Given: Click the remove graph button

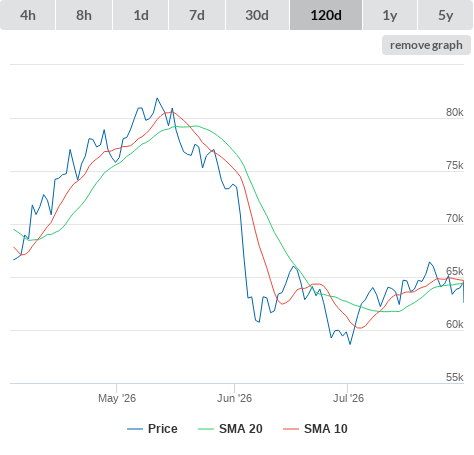Looking at the screenshot, I should pos(426,45).
